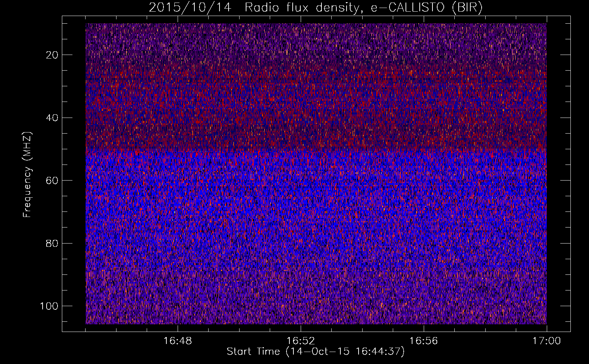Click the 16:56 time tick label
The width and height of the screenshot is (589, 364).
pos(424,341)
